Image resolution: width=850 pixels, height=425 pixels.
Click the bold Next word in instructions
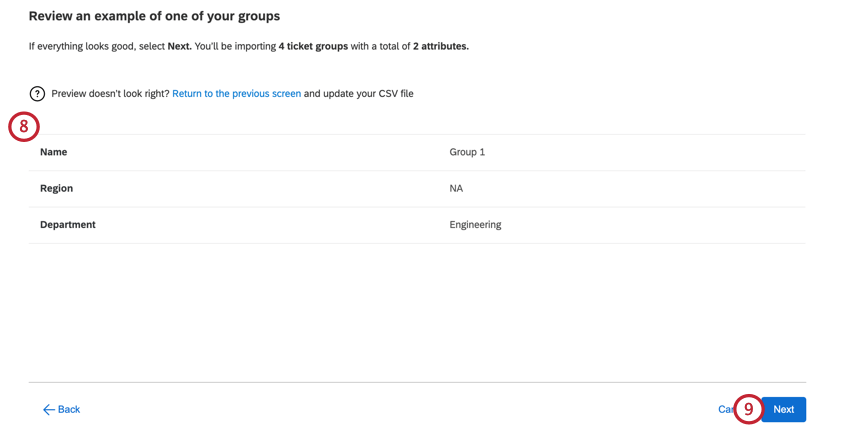pyautogui.click(x=179, y=46)
